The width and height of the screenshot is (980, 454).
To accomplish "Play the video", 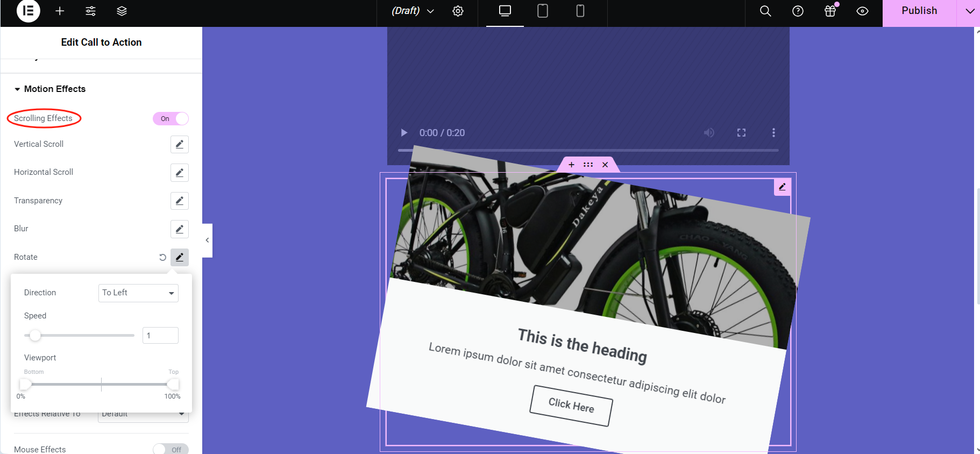I will 404,133.
